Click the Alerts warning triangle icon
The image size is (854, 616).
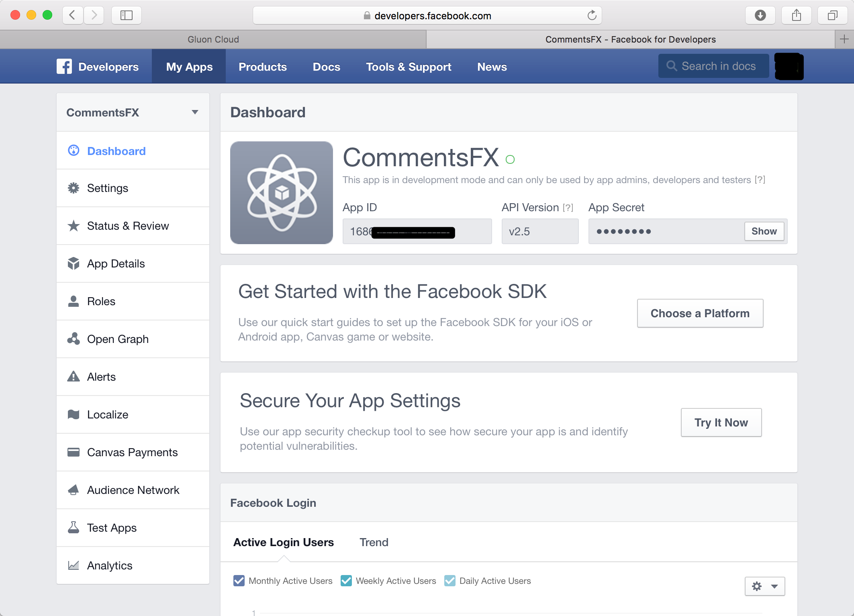[x=74, y=377]
